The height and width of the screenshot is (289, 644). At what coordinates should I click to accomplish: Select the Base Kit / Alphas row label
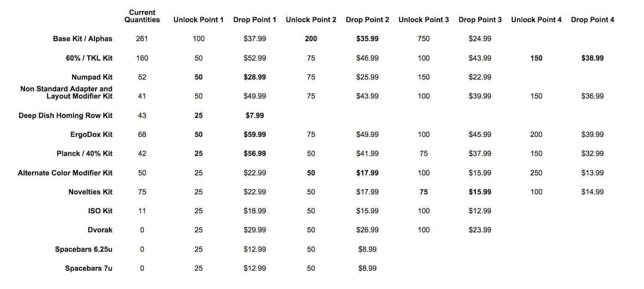pyautogui.click(x=82, y=39)
